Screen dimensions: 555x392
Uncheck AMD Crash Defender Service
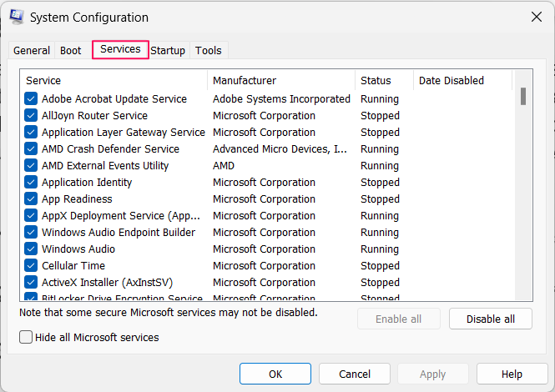[31, 148]
